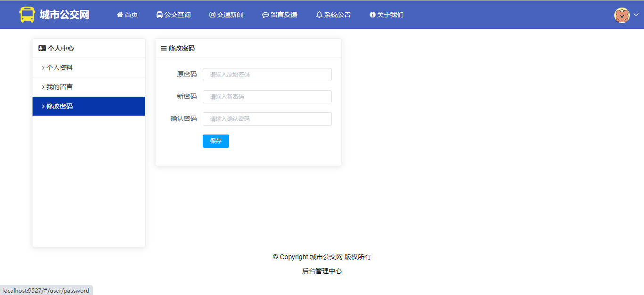Focus the 新密码 input field

click(x=267, y=97)
